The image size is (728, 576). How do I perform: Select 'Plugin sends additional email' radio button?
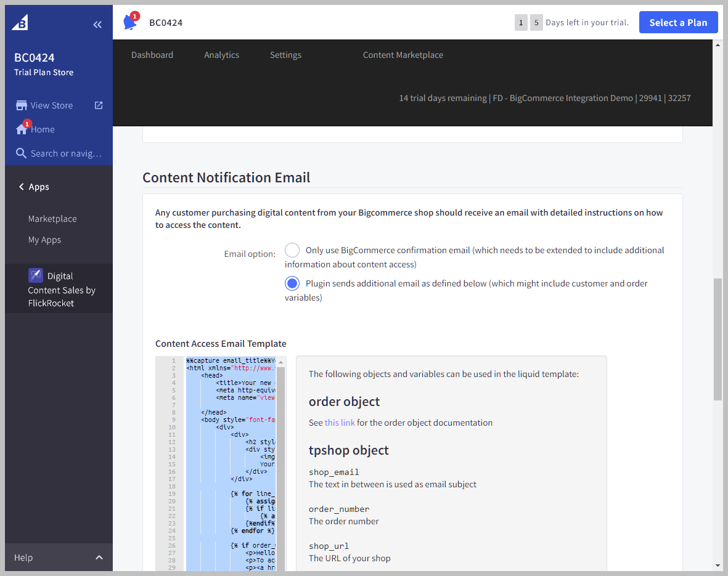coord(292,283)
